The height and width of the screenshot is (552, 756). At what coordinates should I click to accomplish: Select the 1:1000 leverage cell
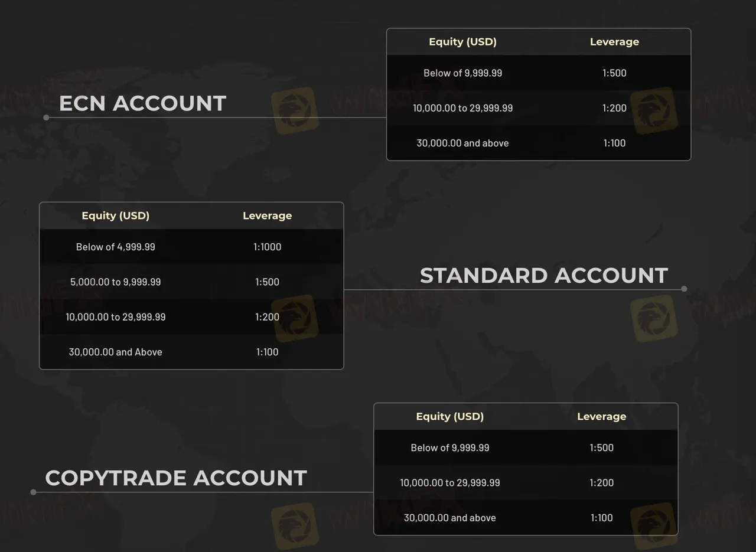click(267, 247)
